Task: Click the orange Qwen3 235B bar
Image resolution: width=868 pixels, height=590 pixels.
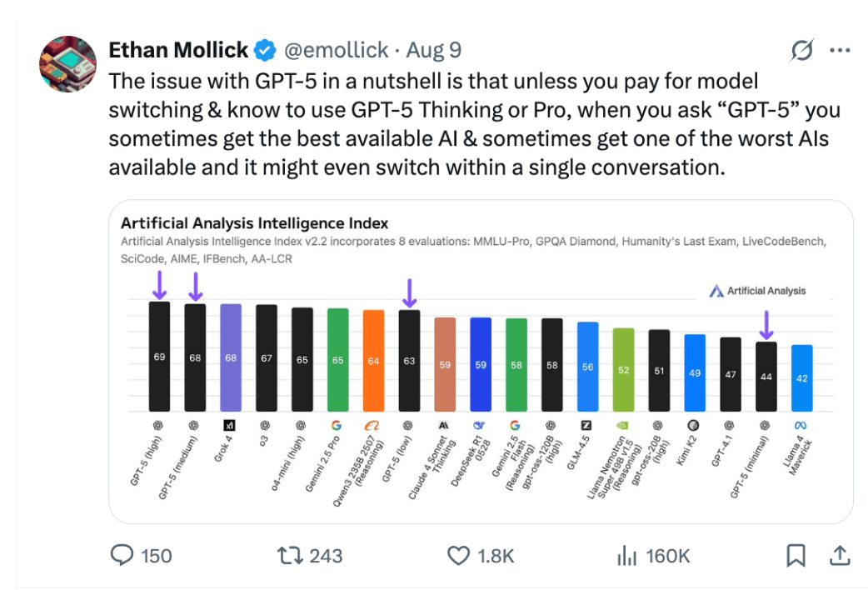Action: (x=374, y=361)
